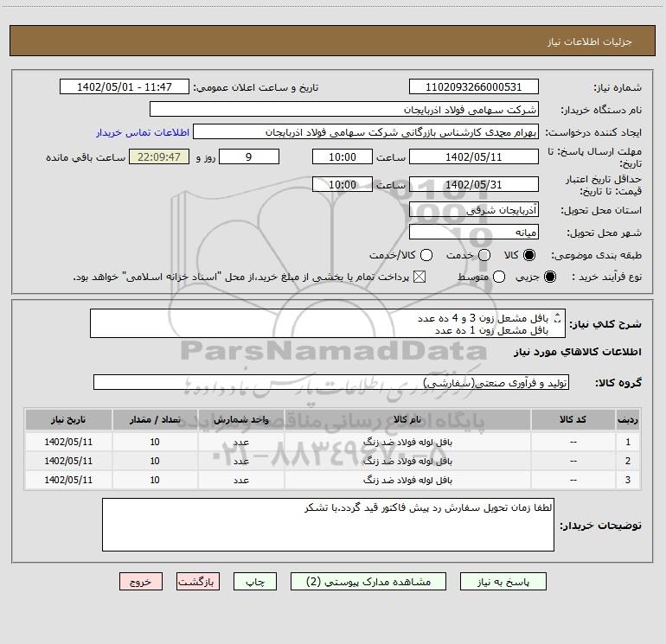Click the announcement date and time field
This screenshot has height=644, width=666.
click(125, 86)
